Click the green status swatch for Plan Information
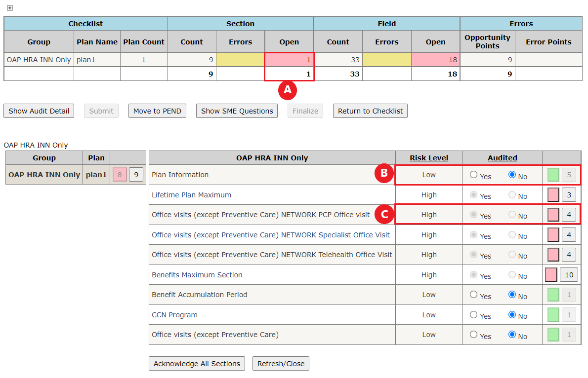Viewport: 588px width, 378px height. [553, 175]
